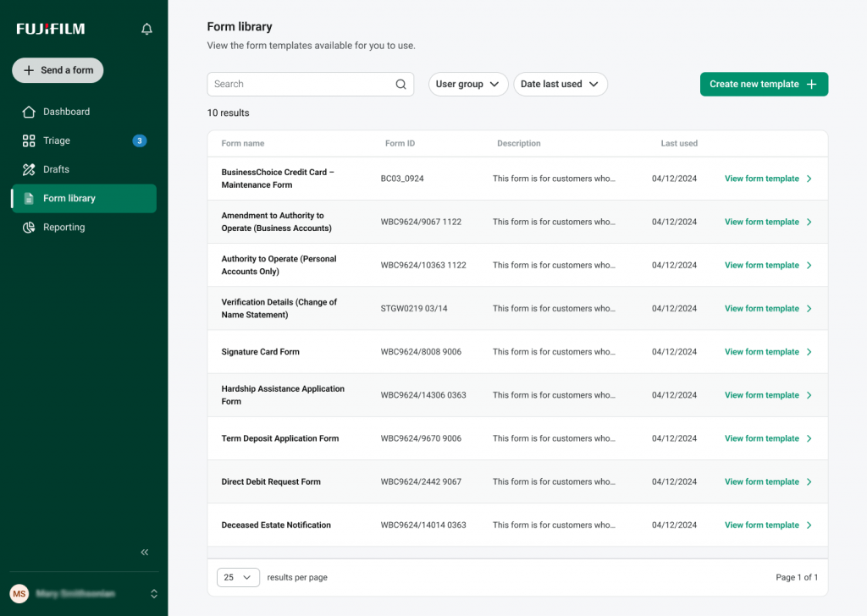Click the MS user avatar badge
Viewport: 867px width, 616px height.
coord(19,593)
